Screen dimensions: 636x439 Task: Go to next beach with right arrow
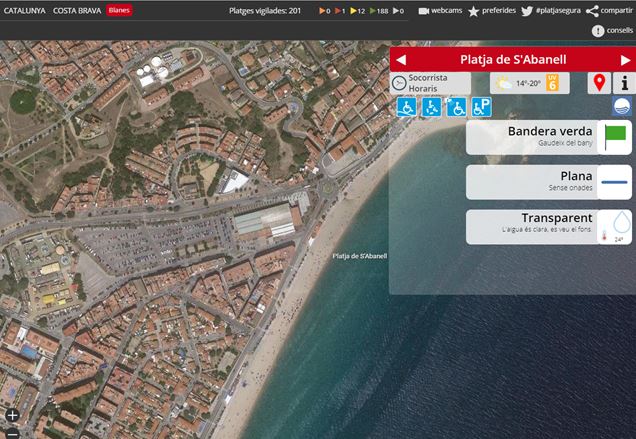(625, 60)
